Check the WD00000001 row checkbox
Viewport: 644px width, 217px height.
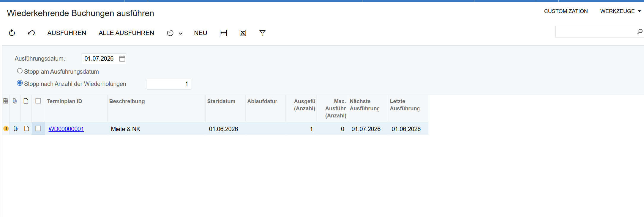[38, 128]
